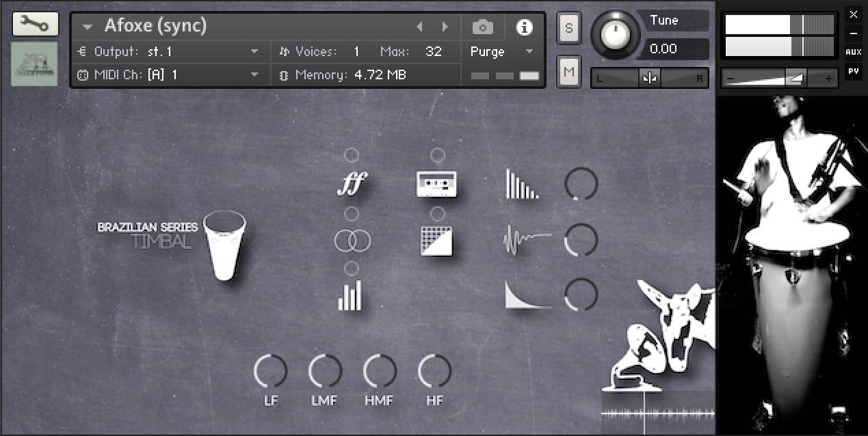Adjust the instrument volume slider
Image resolution: width=868 pixels, height=436 pixels.
[780, 79]
